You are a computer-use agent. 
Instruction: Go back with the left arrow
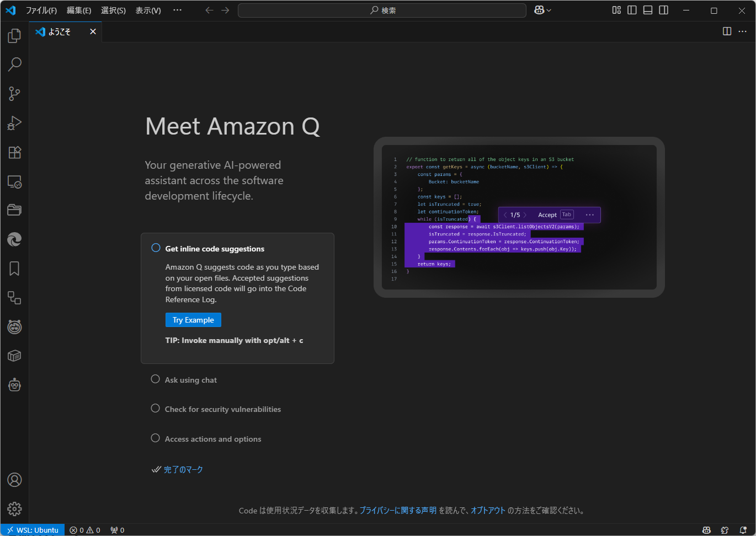[209, 10]
